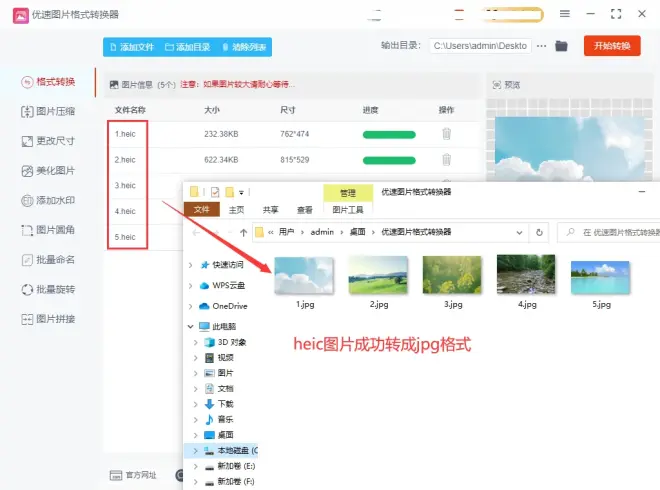Click the 官方网址 link at the bottom
Screen dimensions: 660x490
tap(133, 475)
